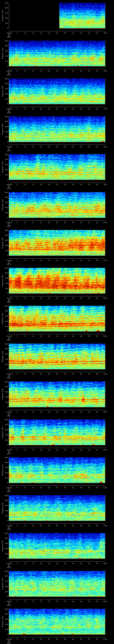Click the '9:09:00' time axis label
Viewport: 114px width, 644px height.
click(x=9, y=223)
